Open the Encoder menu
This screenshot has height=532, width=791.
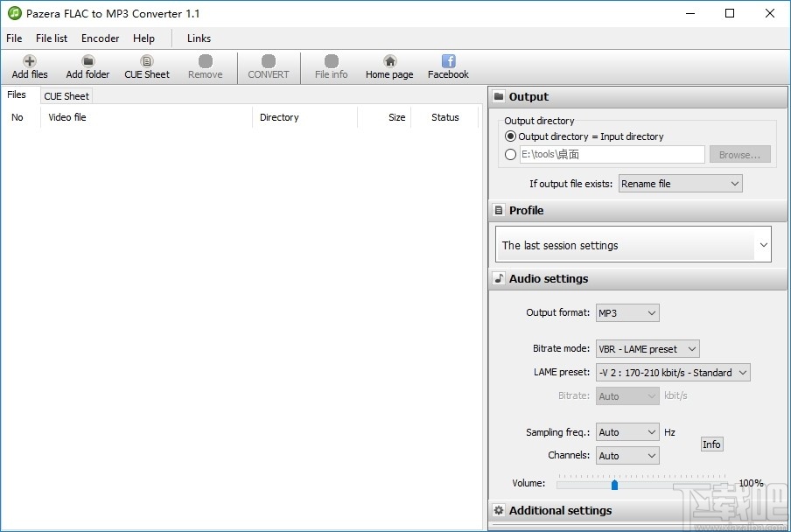[x=99, y=38]
